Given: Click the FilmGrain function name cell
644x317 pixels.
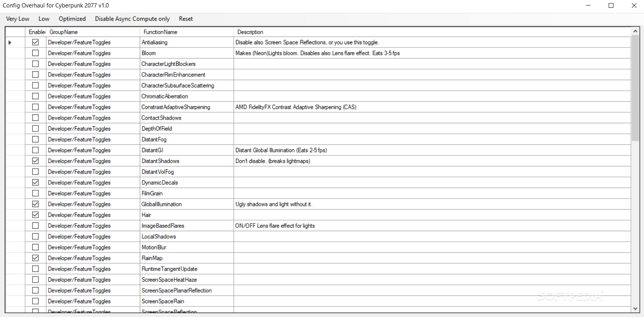Looking at the screenshot, I should (x=187, y=193).
